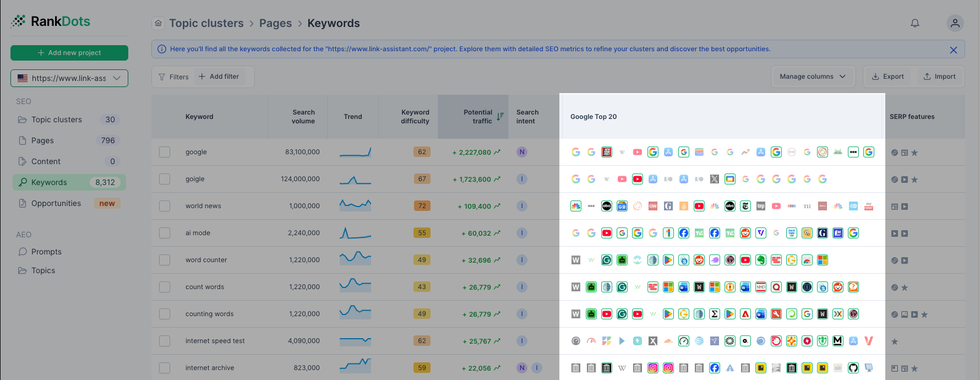Screen dimensions: 980x380
Task: Open the Filters panel
Action: click(x=173, y=77)
